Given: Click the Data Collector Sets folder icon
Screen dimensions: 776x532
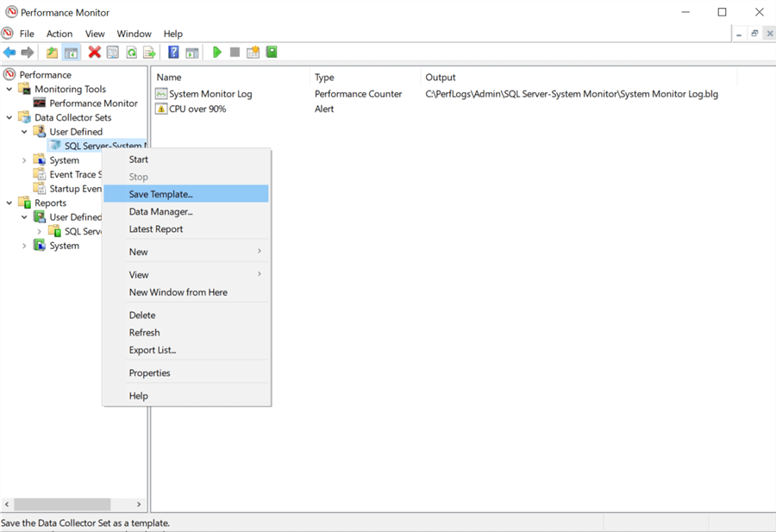Looking at the screenshot, I should [25, 117].
